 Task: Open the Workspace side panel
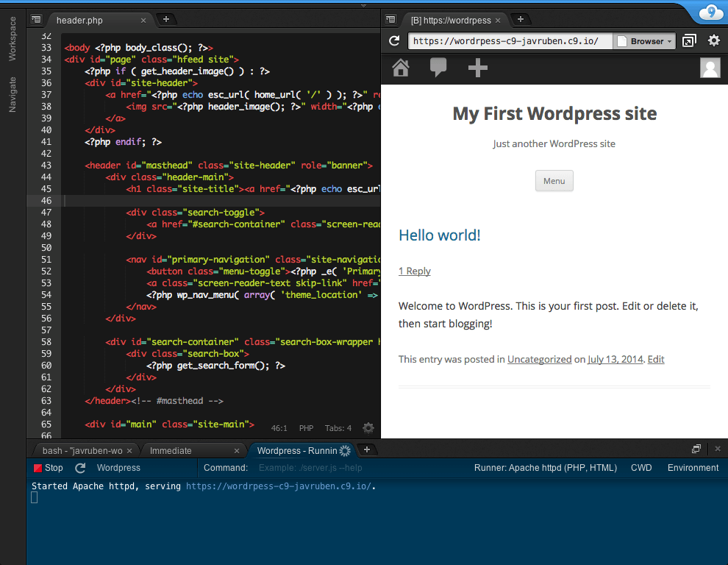[13, 38]
